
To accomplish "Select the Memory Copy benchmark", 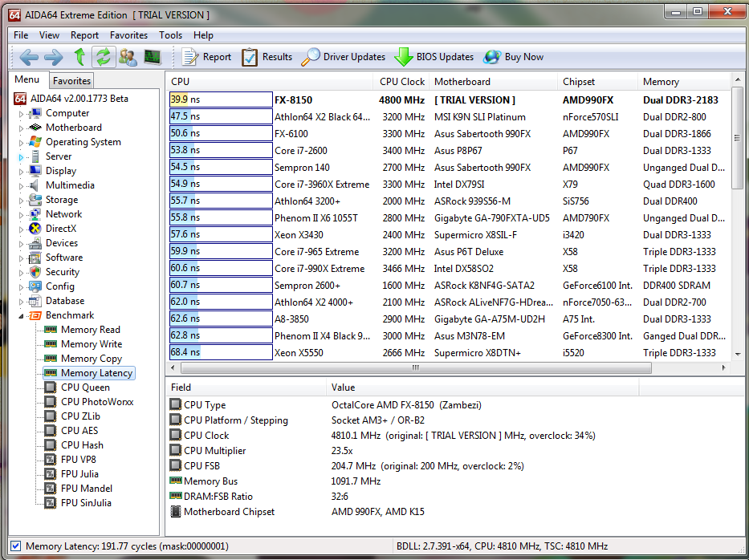I will coord(92,359).
